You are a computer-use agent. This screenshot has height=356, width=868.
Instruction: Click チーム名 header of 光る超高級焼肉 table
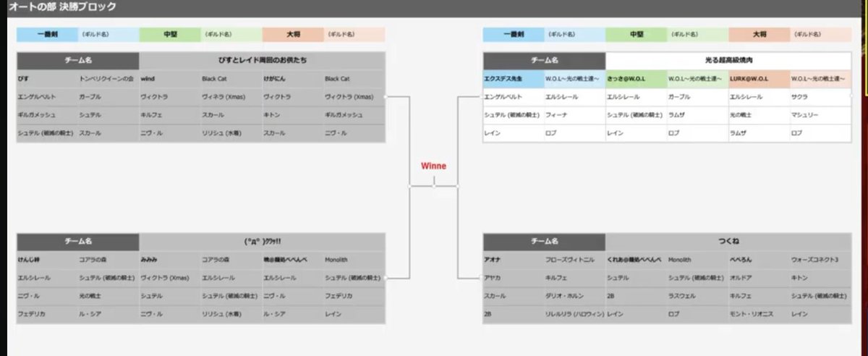point(544,61)
